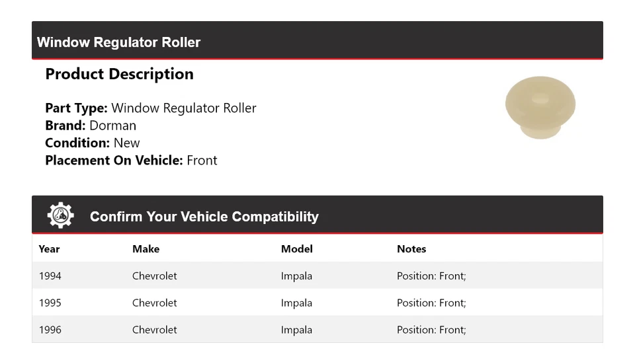The height and width of the screenshot is (364, 635).
Task: Select the Make column header
Action: coord(146,249)
